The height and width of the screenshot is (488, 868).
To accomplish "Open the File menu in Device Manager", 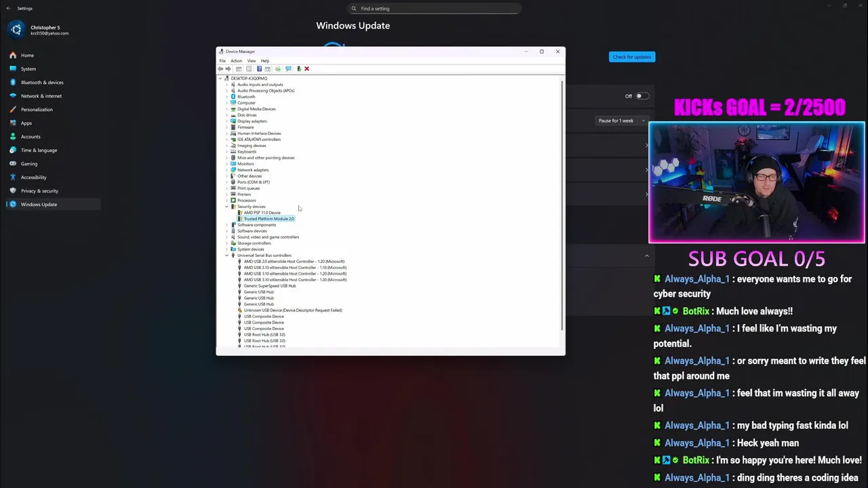I will 222,61.
